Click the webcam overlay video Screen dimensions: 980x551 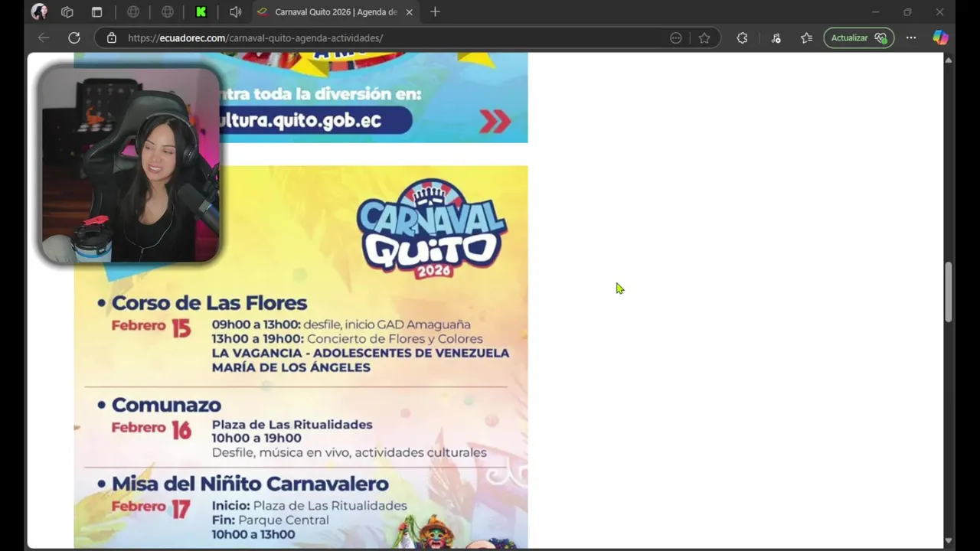click(x=129, y=165)
